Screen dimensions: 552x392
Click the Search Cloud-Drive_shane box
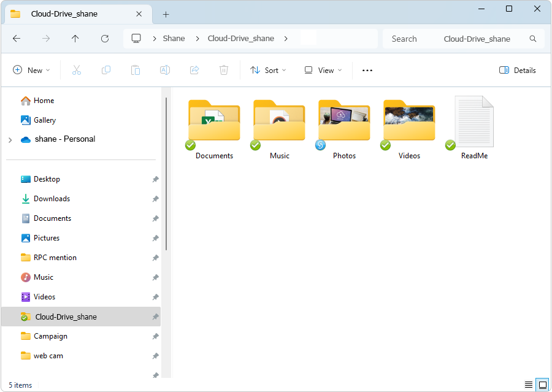click(463, 39)
